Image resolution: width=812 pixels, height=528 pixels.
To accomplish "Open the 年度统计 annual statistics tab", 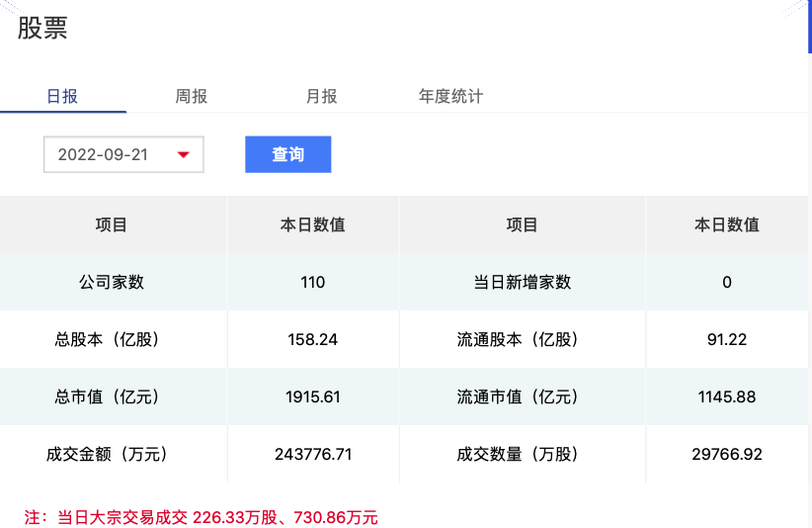I will tap(450, 96).
